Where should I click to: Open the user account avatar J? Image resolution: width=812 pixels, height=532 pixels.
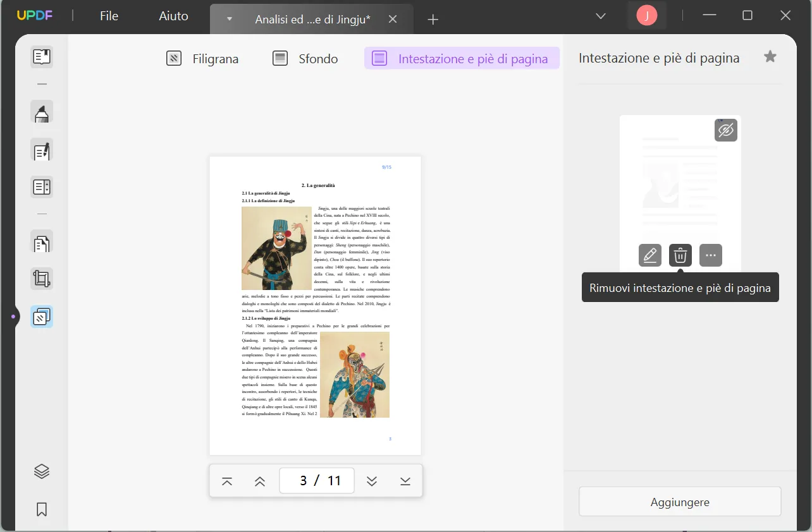pyautogui.click(x=646, y=16)
